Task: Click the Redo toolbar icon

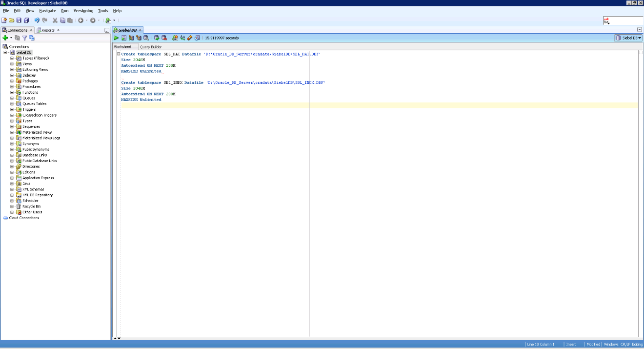Action: 45,21
